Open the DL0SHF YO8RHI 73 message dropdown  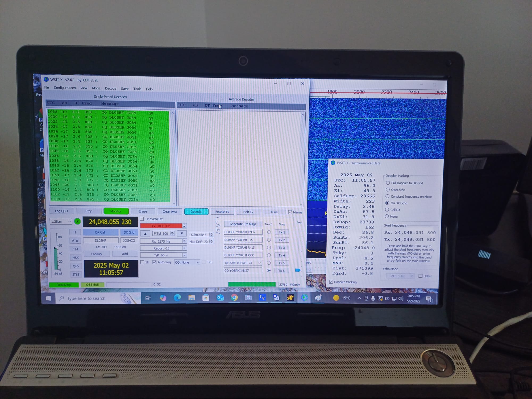pyautogui.click(x=260, y=263)
